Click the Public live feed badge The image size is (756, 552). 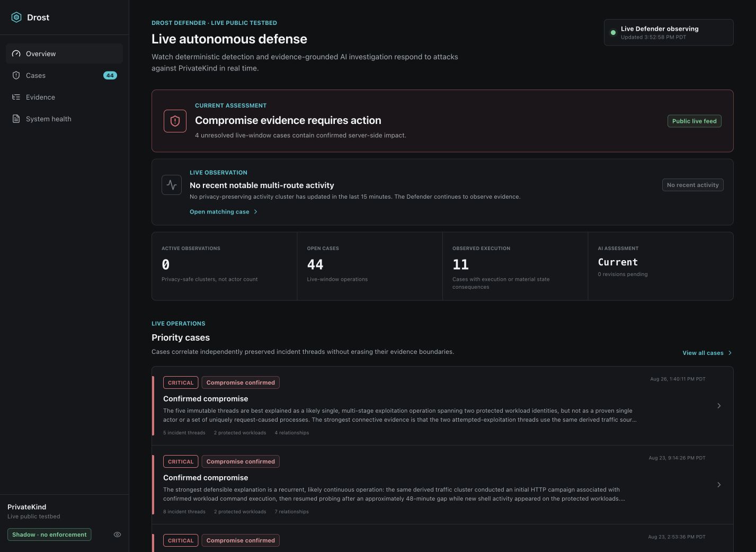point(694,121)
